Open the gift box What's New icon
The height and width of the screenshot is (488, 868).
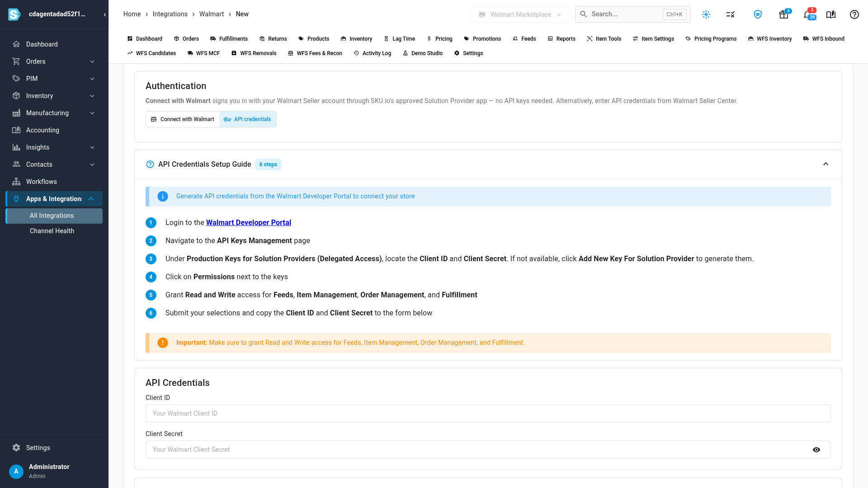pyautogui.click(x=784, y=14)
